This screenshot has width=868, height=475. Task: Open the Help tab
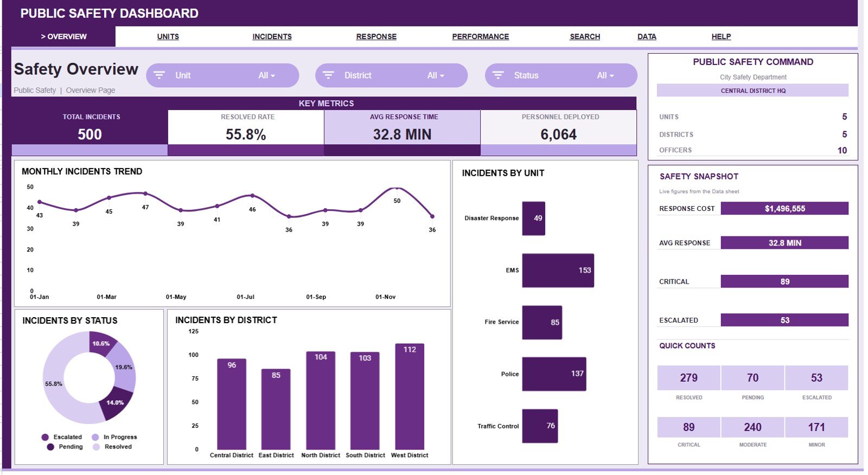pos(721,36)
